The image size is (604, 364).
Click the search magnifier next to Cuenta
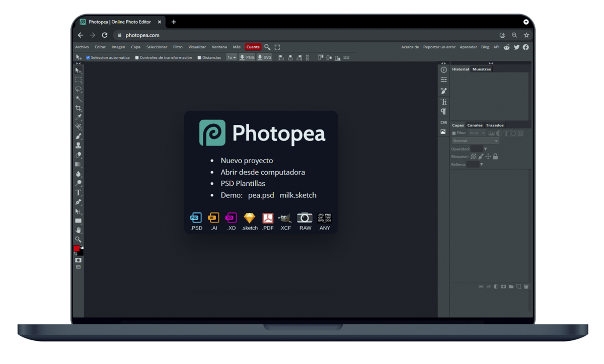(267, 47)
